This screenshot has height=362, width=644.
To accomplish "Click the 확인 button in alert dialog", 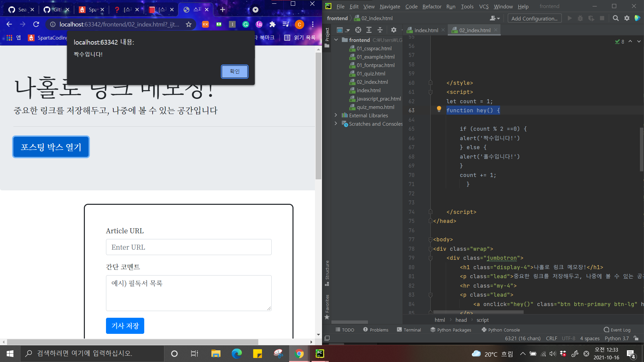I will click(234, 71).
